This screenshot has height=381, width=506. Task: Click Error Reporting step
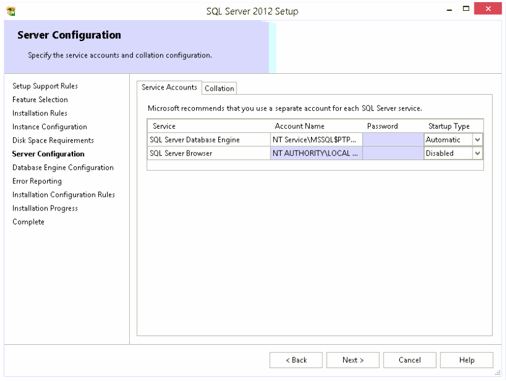[x=37, y=181]
